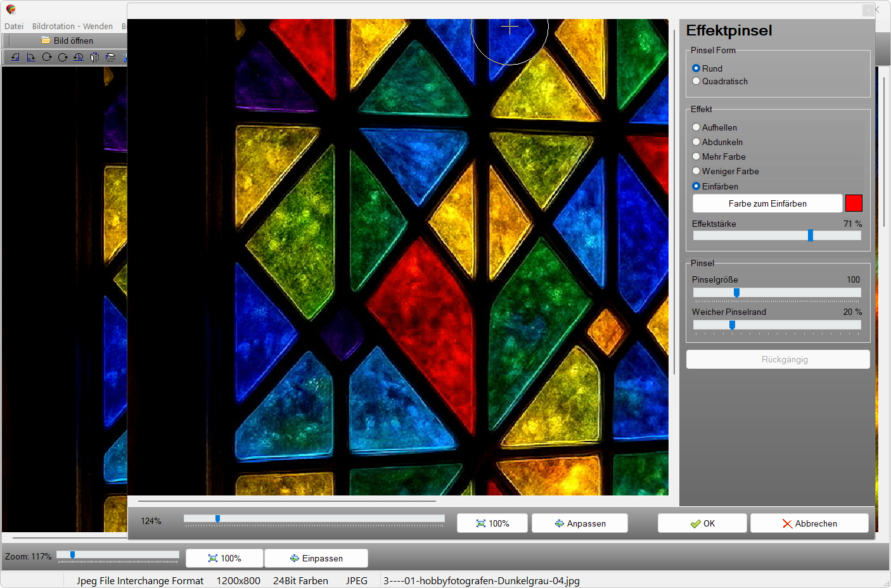Open the Bildrotation - Wenden menu
Image resolution: width=891 pixels, height=588 pixels.
tap(72, 26)
